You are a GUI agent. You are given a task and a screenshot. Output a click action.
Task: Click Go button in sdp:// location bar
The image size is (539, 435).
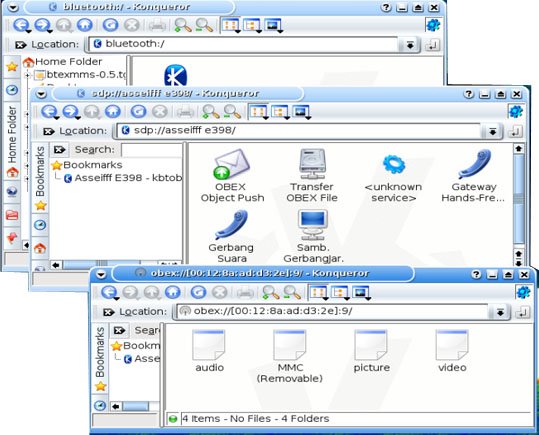[515, 131]
